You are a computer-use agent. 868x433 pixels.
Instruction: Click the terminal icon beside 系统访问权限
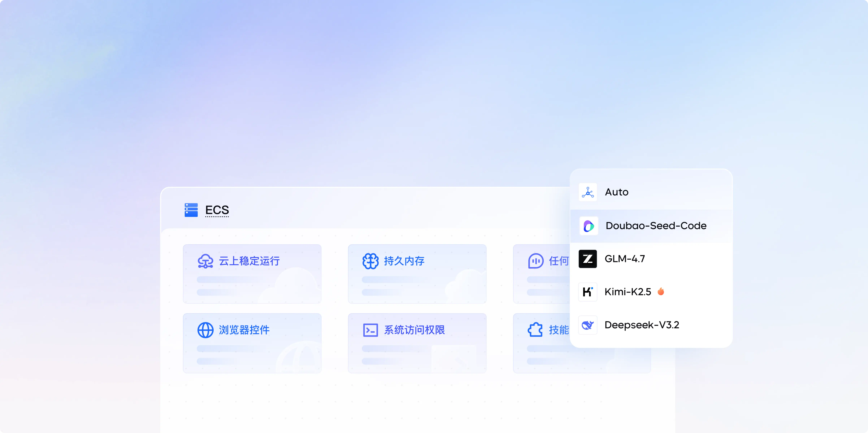tap(370, 330)
